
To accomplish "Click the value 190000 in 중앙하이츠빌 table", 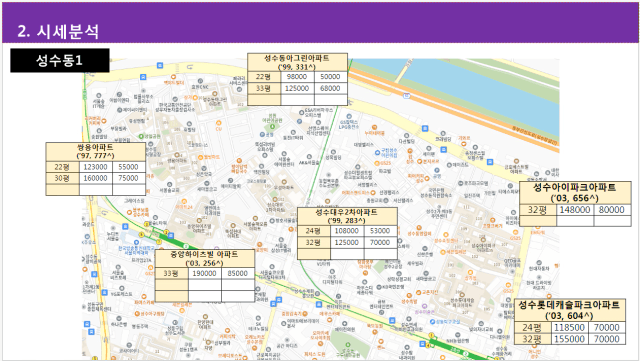I will click(204, 273).
